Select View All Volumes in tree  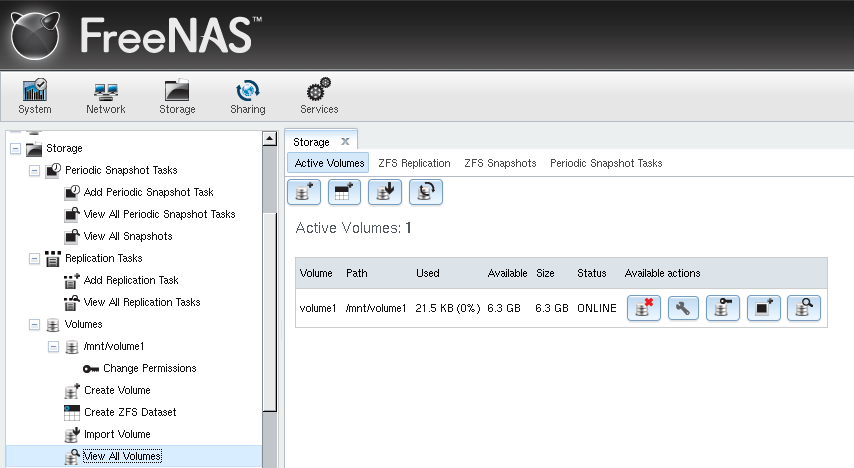pos(122,457)
